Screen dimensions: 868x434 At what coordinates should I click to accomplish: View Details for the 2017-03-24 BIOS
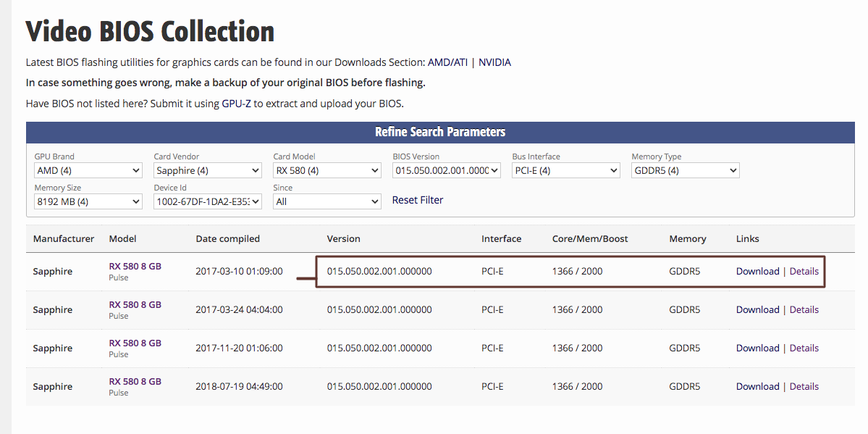pyautogui.click(x=804, y=310)
